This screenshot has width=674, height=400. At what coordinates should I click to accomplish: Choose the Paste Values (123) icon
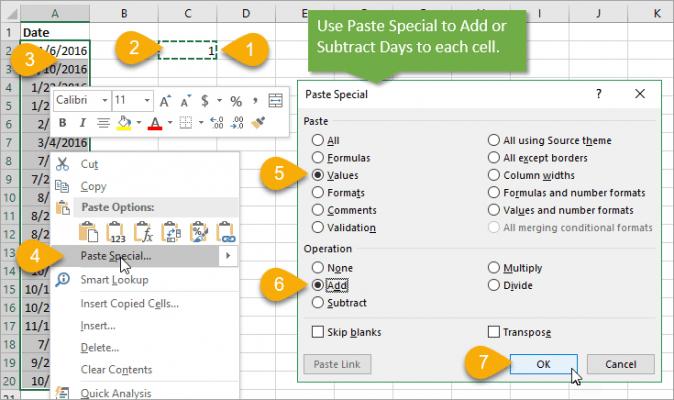coord(118,232)
